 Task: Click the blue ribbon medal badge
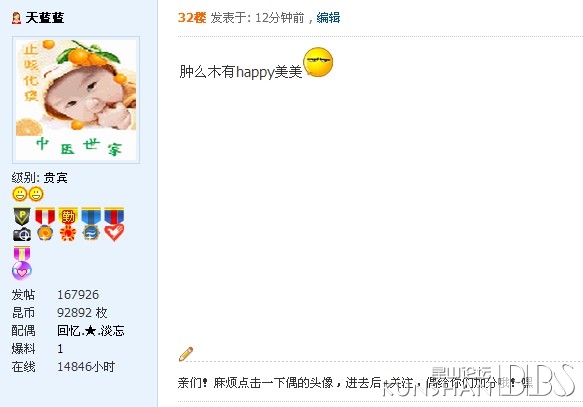pos(91,224)
